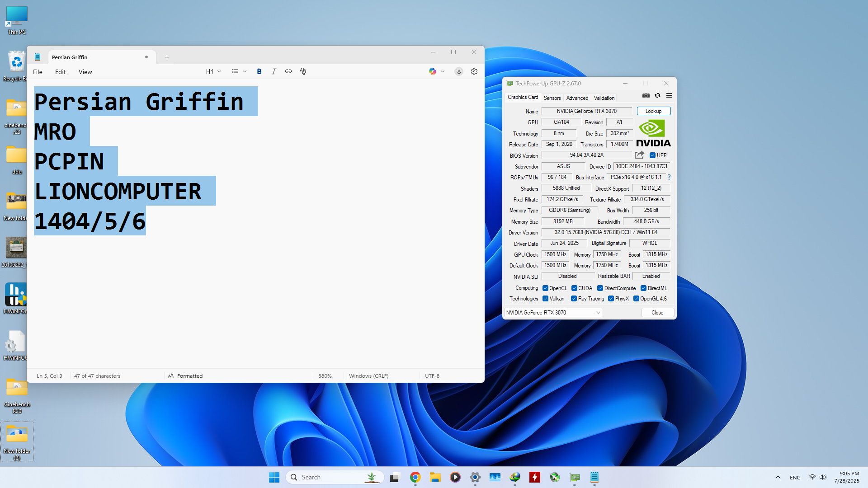Click the Lookup button

click(653, 111)
